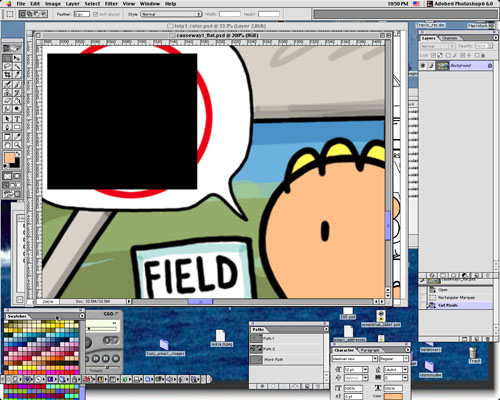Image resolution: width=500 pixels, height=400 pixels.
Task: Select the Dodge tool
Action: coord(17,109)
